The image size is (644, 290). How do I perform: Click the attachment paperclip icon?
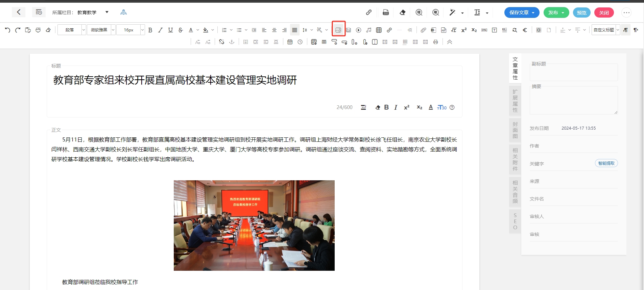423,30
